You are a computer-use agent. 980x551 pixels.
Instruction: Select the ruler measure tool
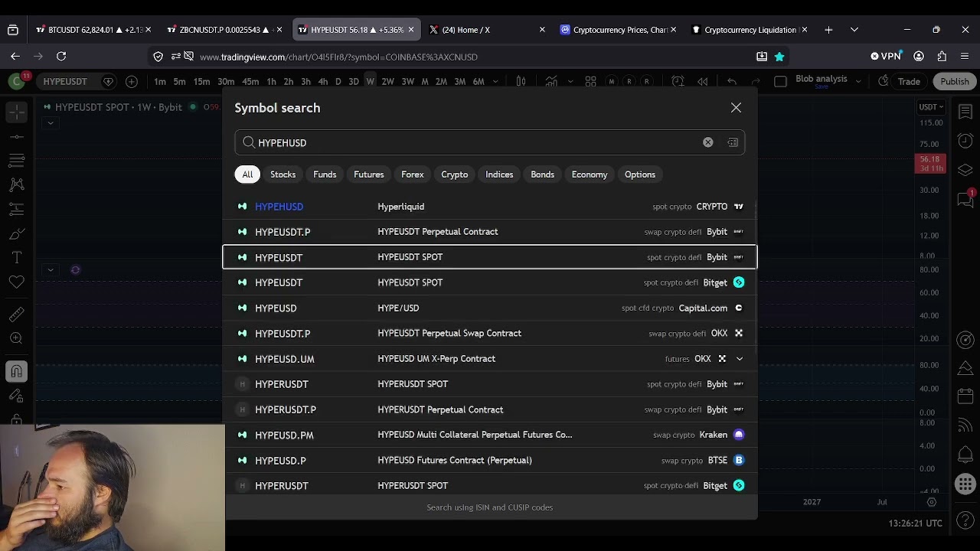point(17,314)
